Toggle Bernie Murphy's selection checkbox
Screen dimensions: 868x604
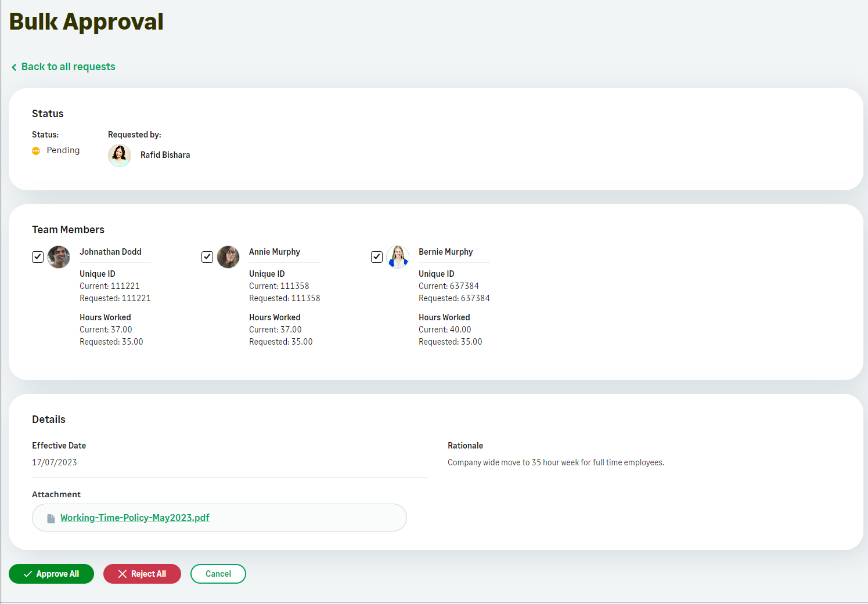click(x=377, y=256)
